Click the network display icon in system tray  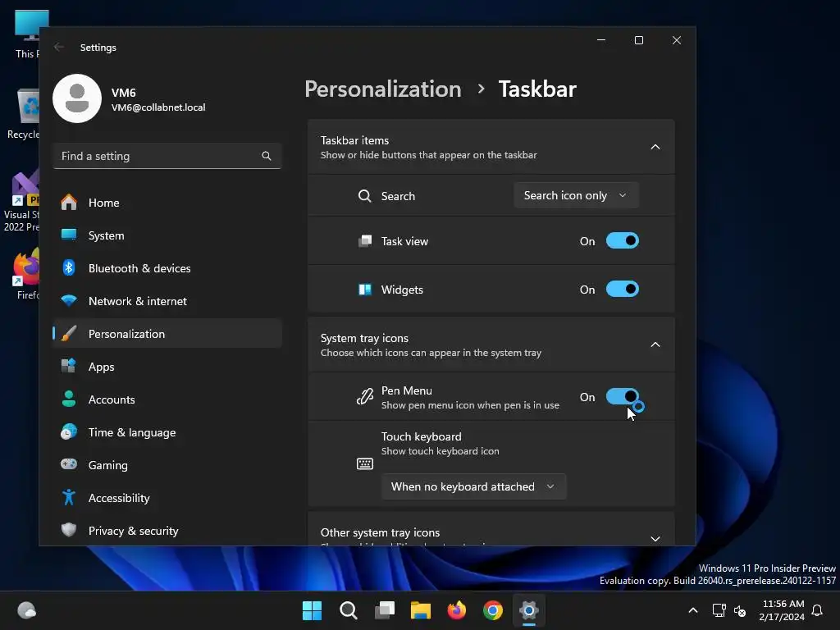[719, 610]
